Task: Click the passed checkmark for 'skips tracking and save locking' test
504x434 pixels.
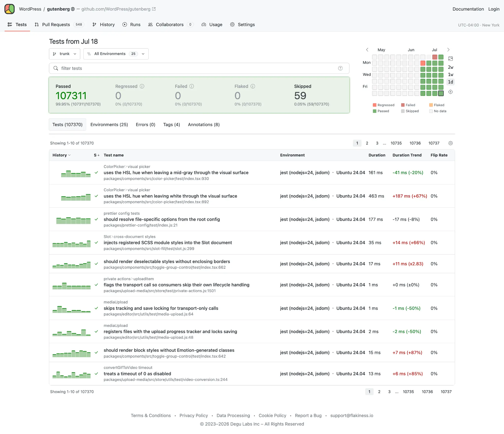Action: (96, 308)
